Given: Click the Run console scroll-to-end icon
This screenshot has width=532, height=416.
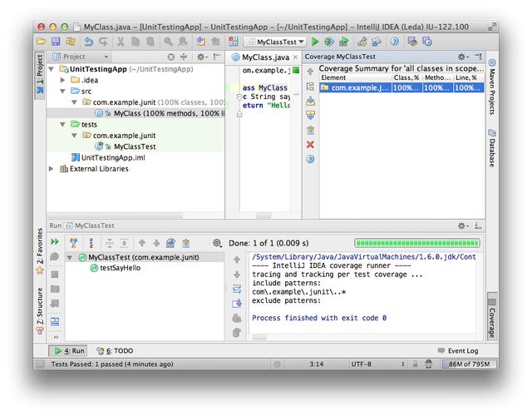Looking at the screenshot, I should click(237, 303).
